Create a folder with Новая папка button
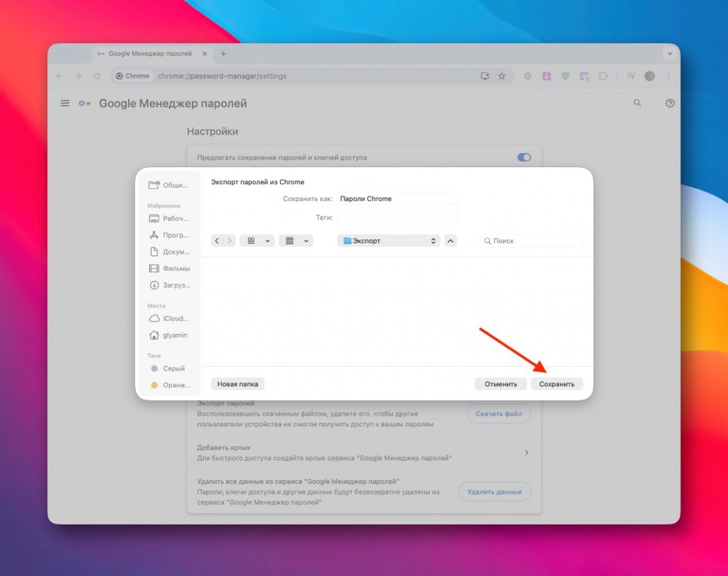Screen dimensions: 728x576 pos(238,384)
